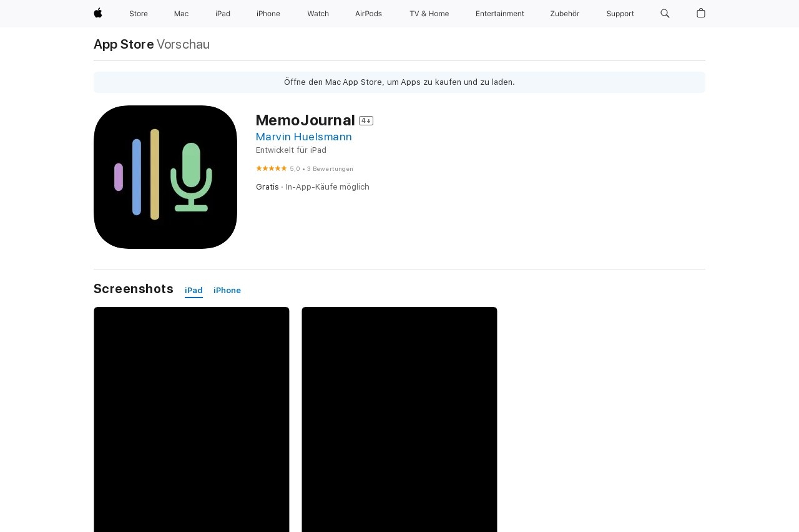799x532 pixels.
Task: Click the first iPad screenshot thumbnail
Action: click(x=192, y=419)
